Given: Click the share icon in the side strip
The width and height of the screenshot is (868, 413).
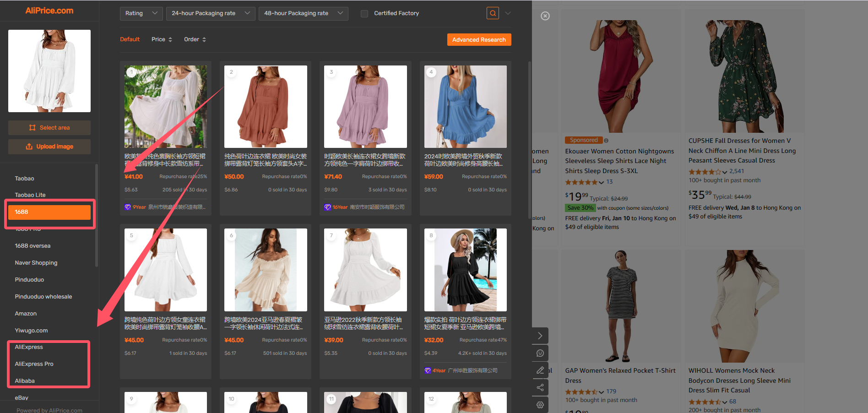Looking at the screenshot, I should (540, 387).
